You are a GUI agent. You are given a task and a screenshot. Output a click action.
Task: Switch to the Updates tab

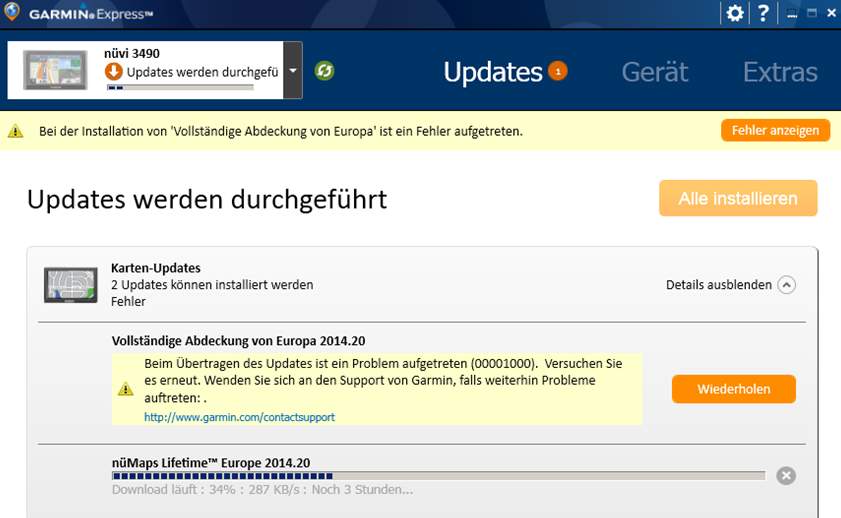pos(492,72)
